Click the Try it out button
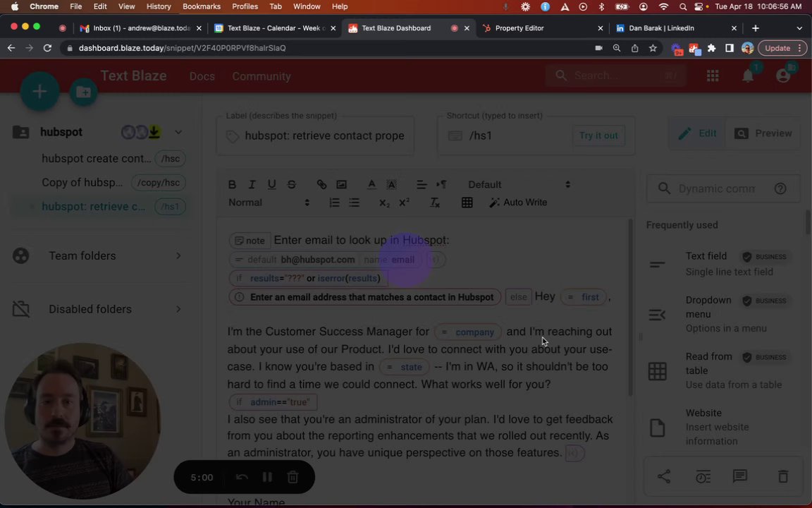 (x=598, y=135)
